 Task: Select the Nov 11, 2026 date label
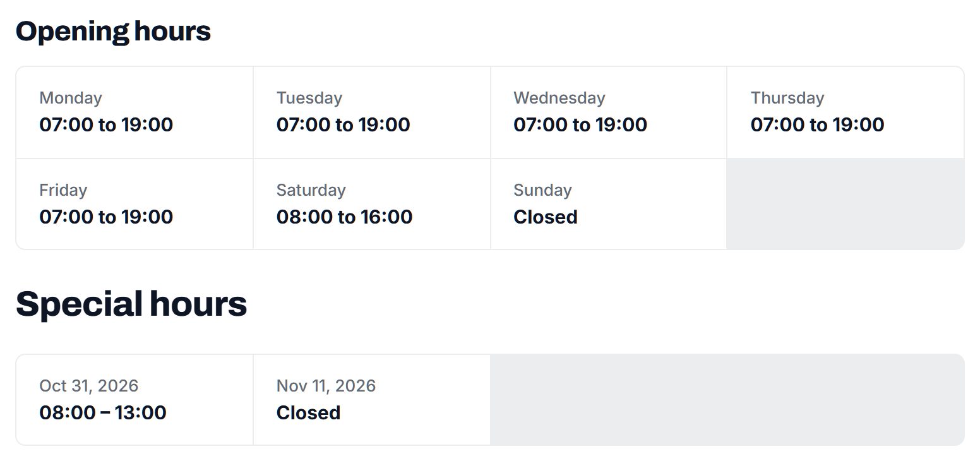coord(326,386)
